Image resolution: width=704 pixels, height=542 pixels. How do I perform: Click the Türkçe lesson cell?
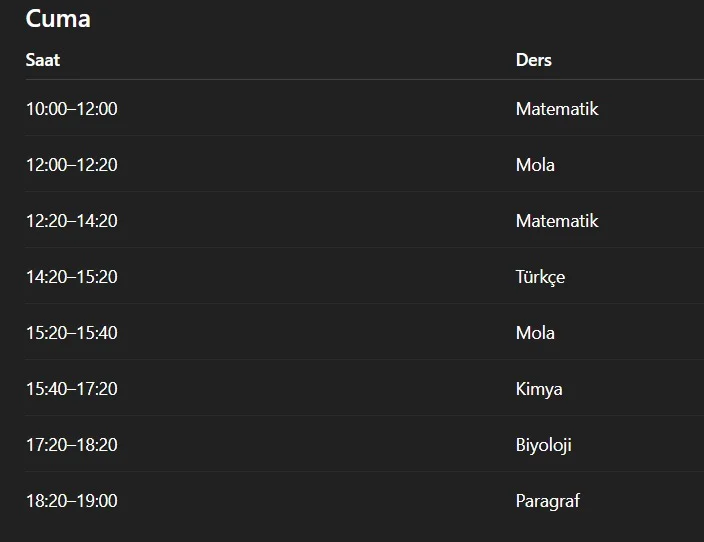click(540, 277)
